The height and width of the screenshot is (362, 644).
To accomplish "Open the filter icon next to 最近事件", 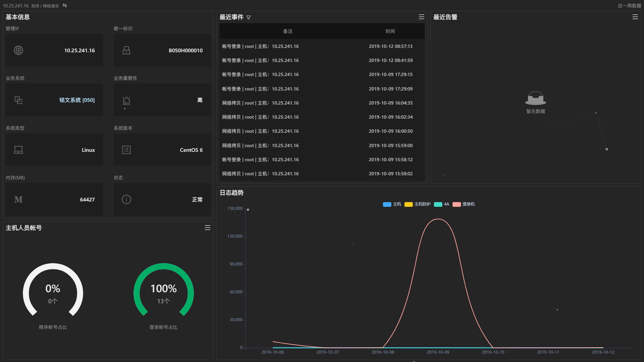I will [249, 17].
